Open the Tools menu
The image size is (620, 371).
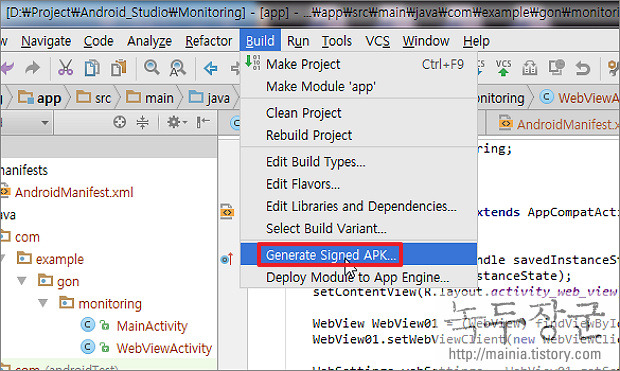click(x=336, y=41)
